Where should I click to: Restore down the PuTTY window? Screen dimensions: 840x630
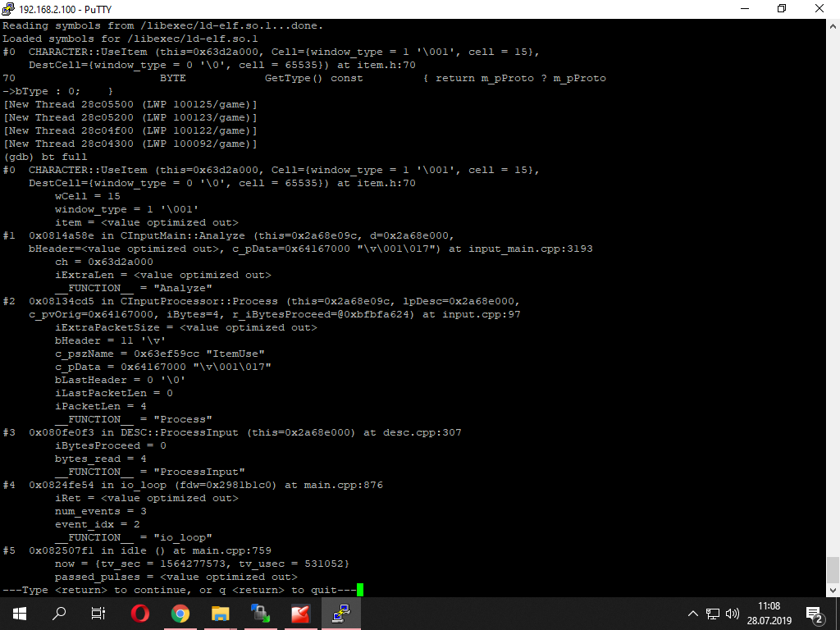pyautogui.click(x=782, y=9)
